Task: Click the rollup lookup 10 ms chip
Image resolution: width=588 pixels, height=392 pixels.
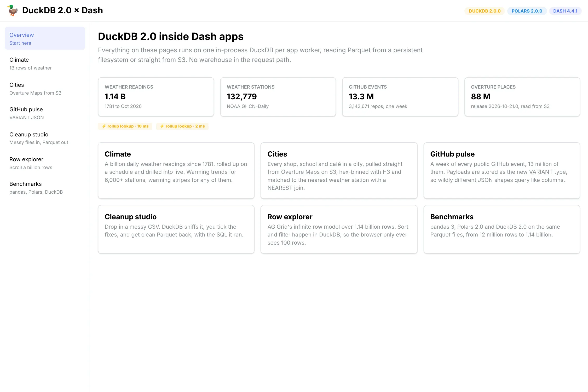Action: point(125,126)
